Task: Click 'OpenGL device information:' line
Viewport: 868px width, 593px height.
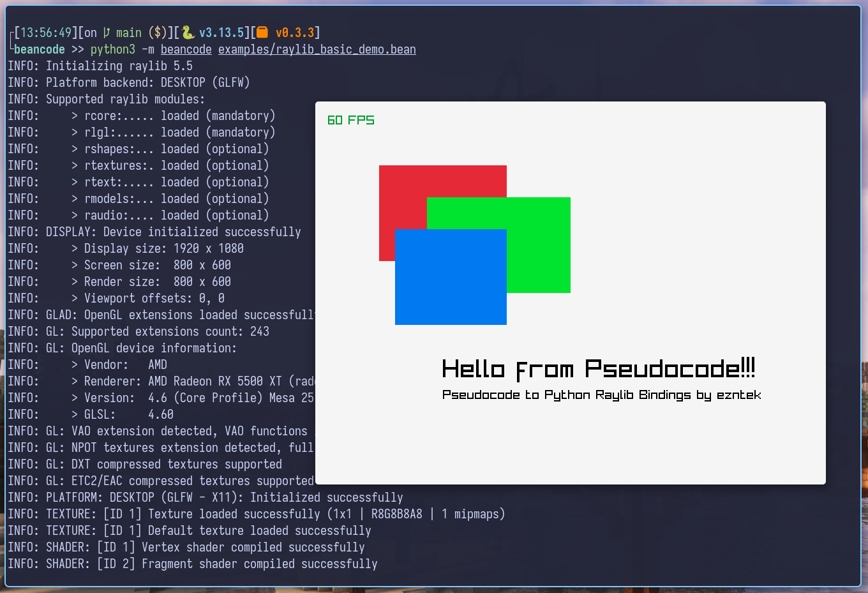Action: click(x=123, y=348)
